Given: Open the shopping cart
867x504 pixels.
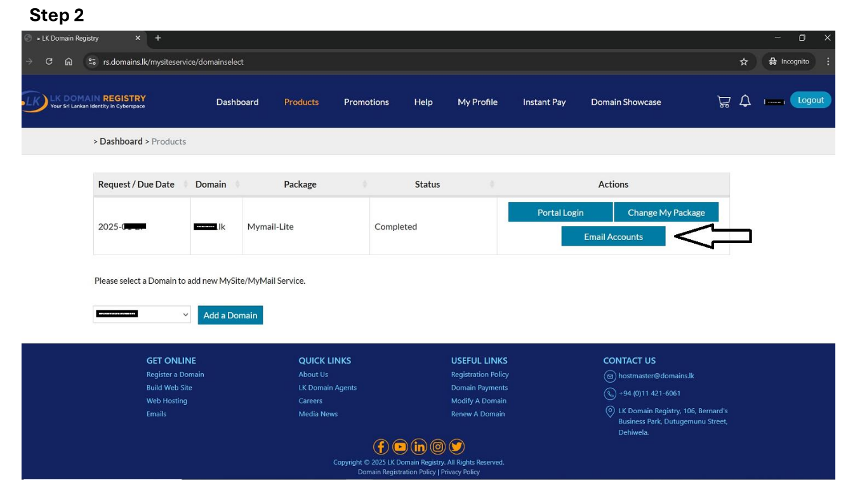Looking at the screenshot, I should coord(724,101).
